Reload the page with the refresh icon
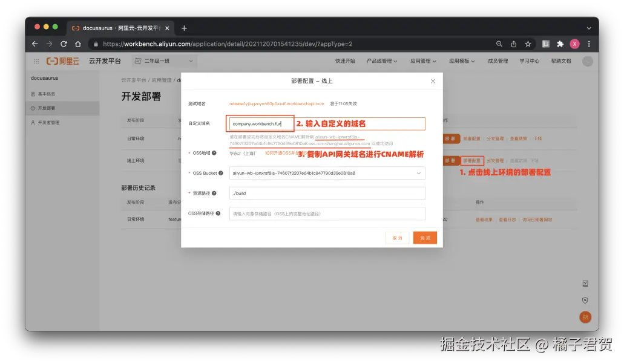Viewport: 624px width, 364px height. pos(64,44)
